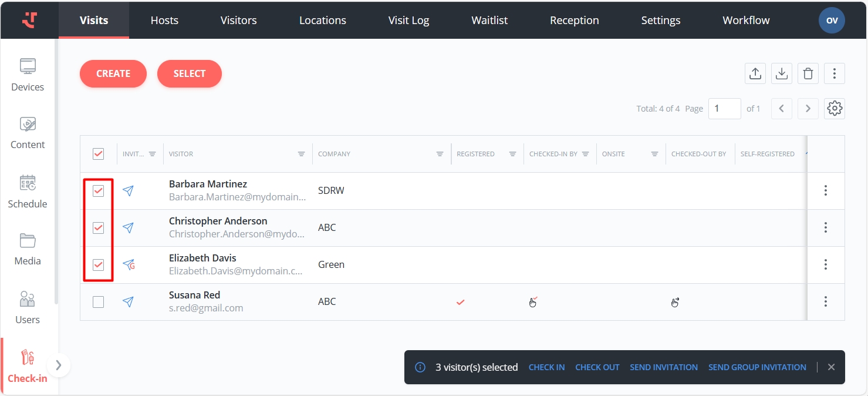The width and height of the screenshot is (868, 396).
Task: Open table settings gear icon
Action: pos(834,109)
